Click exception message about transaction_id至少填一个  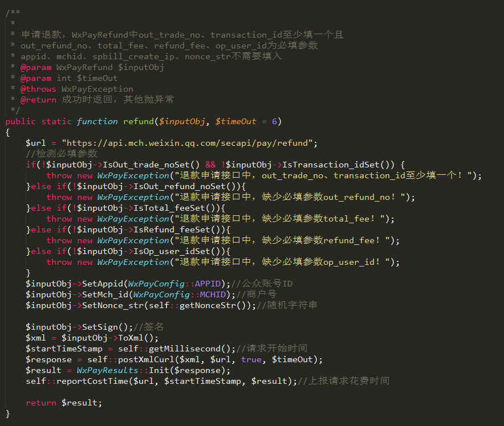pos(323,175)
